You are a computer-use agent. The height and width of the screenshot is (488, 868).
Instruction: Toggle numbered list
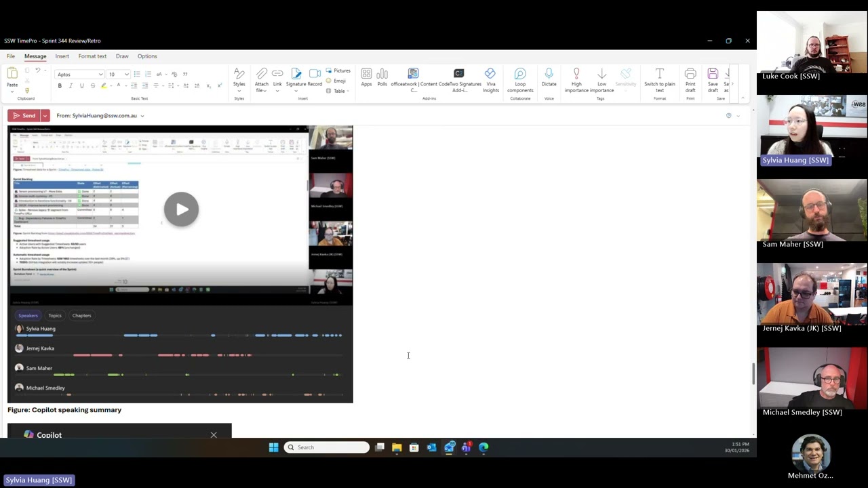pyautogui.click(x=147, y=74)
